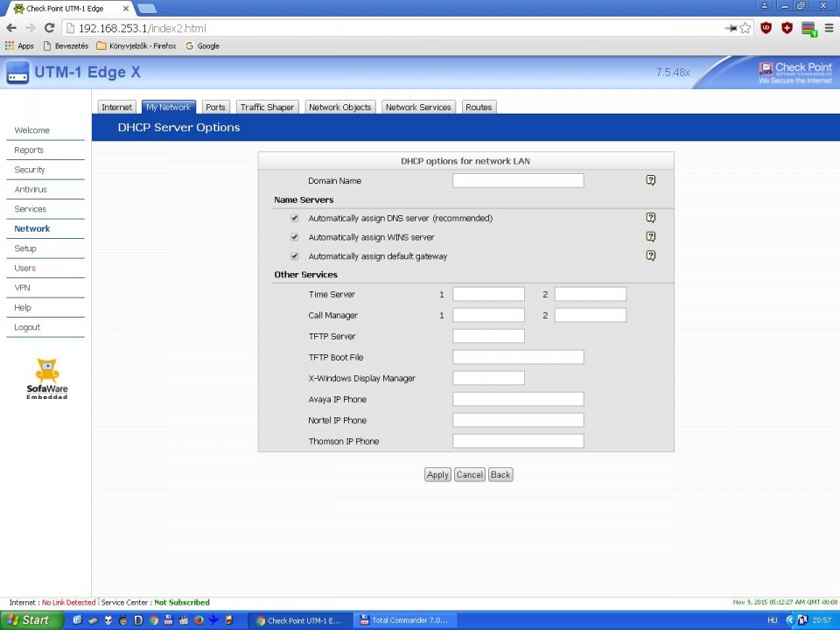Switch to Total Commander in the taskbar
The width and height of the screenshot is (840, 630).
pyautogui.click(x=405, y=620)
